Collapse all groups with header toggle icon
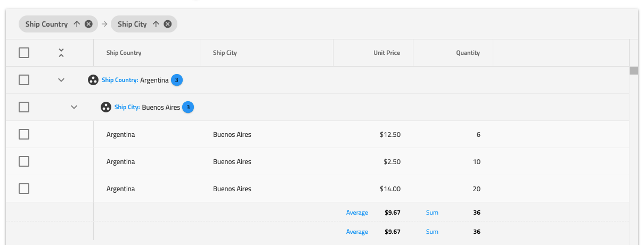 tap(61, 53)
